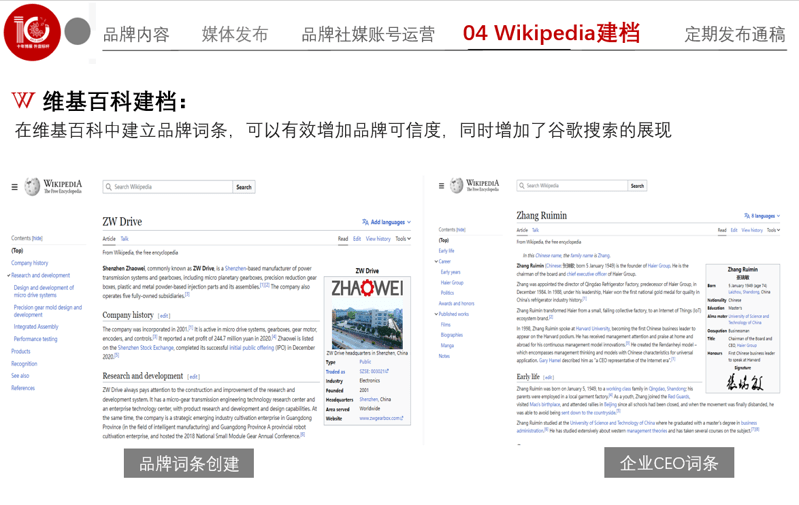Open hamburger menu on ZW Drive page
Image resolution: width=799 pixels, height=505 pixels.
[15, 187]
